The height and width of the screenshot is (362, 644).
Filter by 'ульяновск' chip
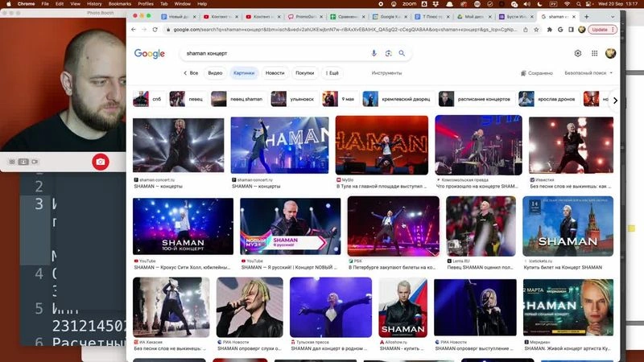(x=294, y=99)
